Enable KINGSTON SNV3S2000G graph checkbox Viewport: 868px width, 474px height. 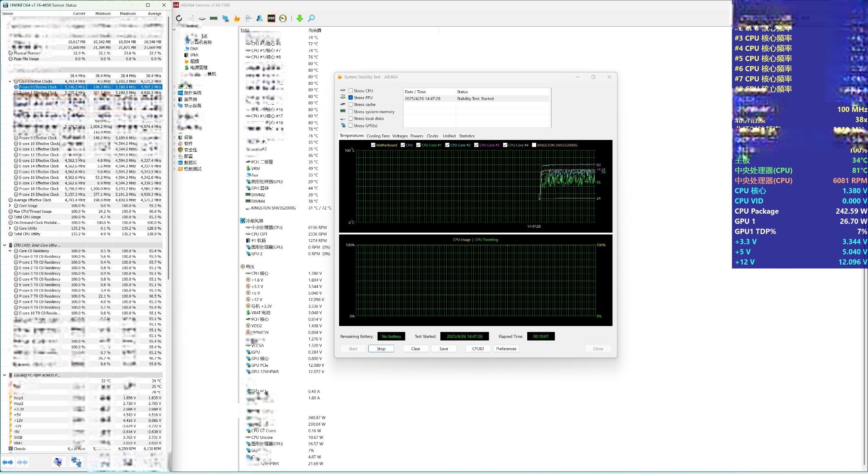pyautogui.click(x=534, y=145)
